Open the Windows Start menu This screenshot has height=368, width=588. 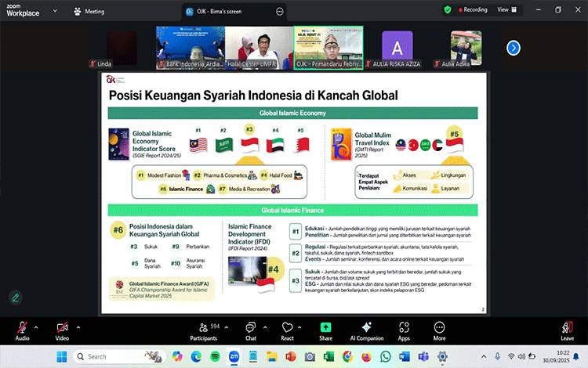coord(62,357)
